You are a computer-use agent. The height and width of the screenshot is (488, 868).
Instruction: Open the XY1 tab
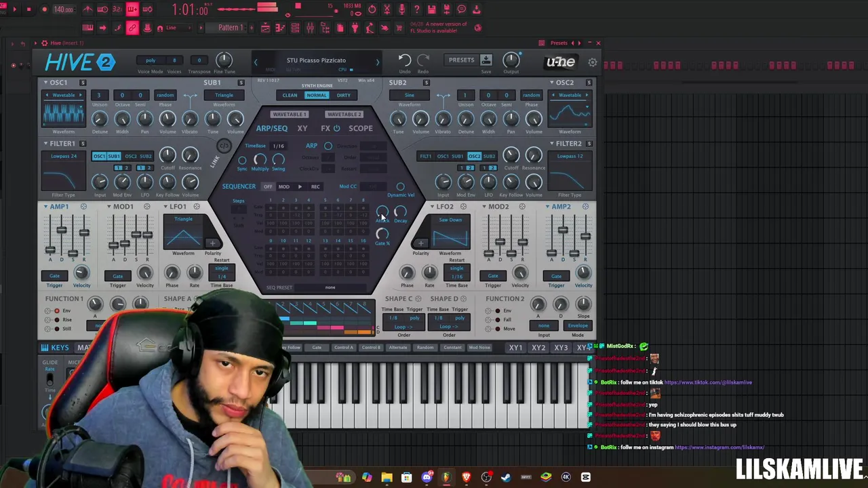pyautogui.click(x=515, y=348)
